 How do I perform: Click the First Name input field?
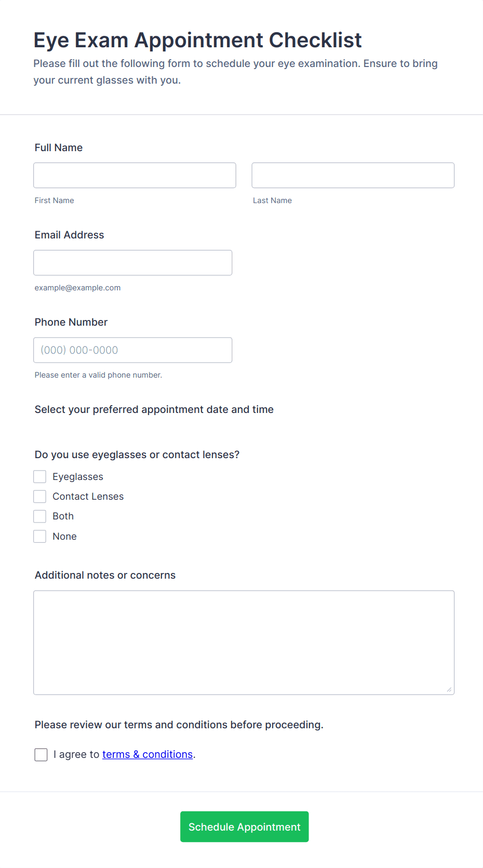[135, 175]
